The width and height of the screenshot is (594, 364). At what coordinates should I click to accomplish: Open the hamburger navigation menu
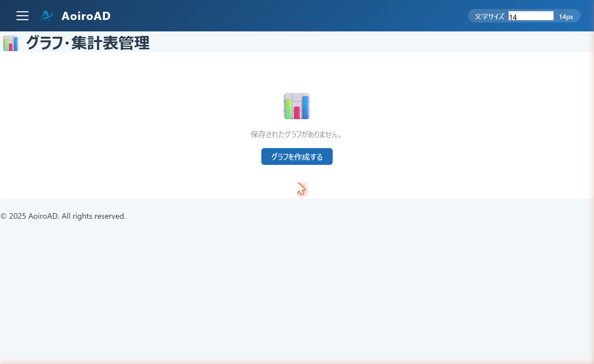pyautogui.click(x=22, y=16)
